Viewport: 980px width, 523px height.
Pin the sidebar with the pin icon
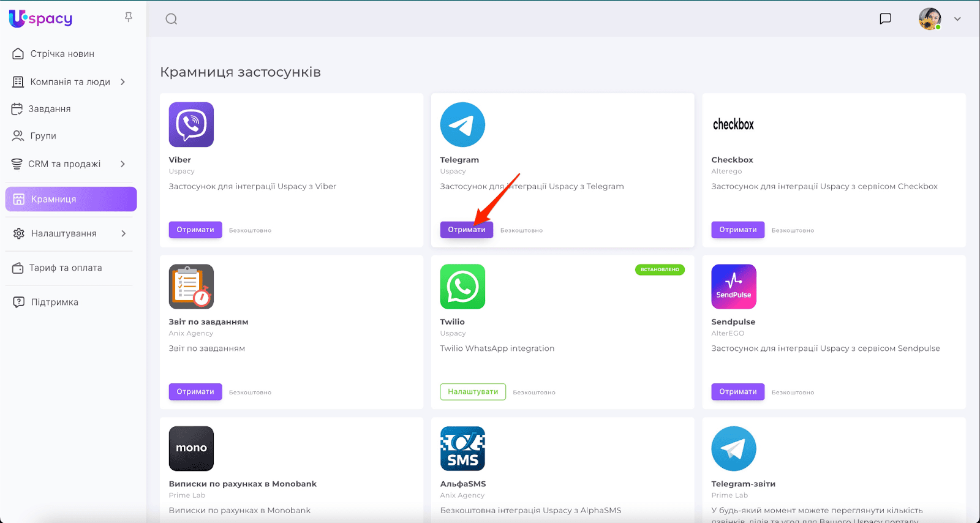129,17
